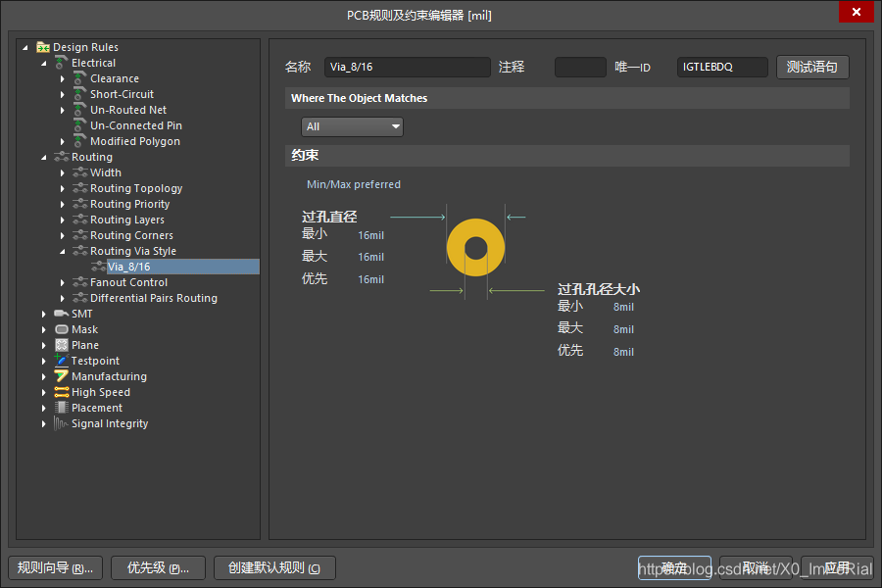Click the Routing Corners icon
The width and height of the screenshot is (882, 588).
(80, 236)
